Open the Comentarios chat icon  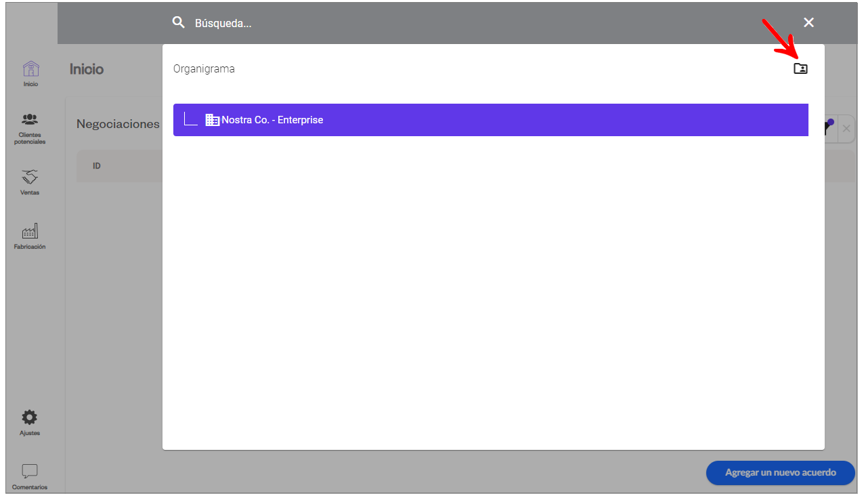tap(30, 477)
